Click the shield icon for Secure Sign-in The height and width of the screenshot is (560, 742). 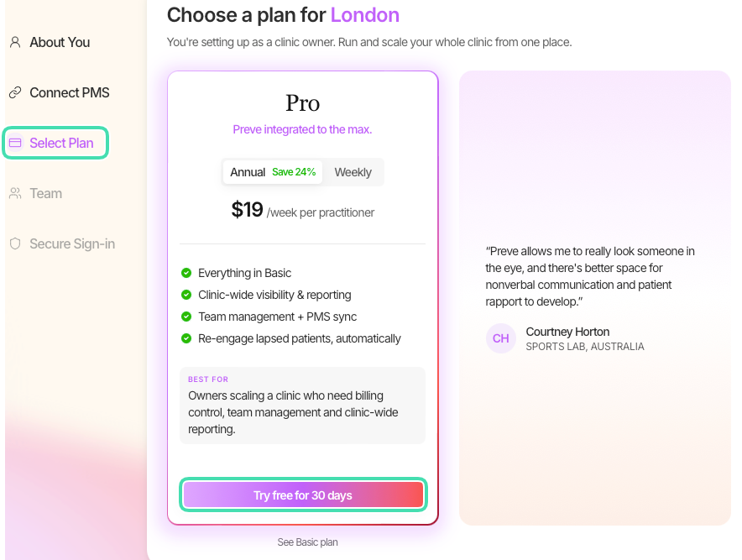[x=15, y=243]
